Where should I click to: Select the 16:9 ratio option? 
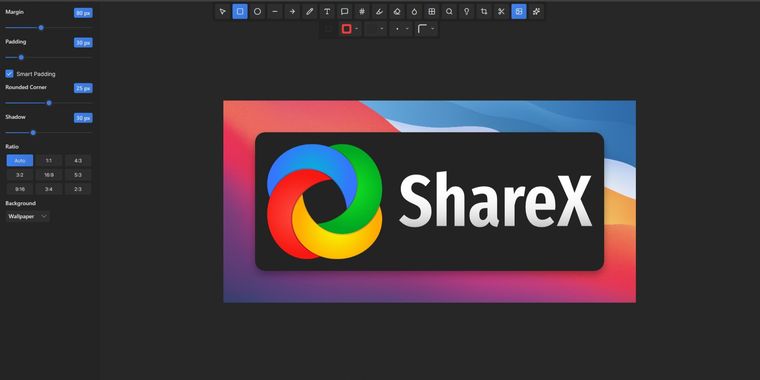49,175
